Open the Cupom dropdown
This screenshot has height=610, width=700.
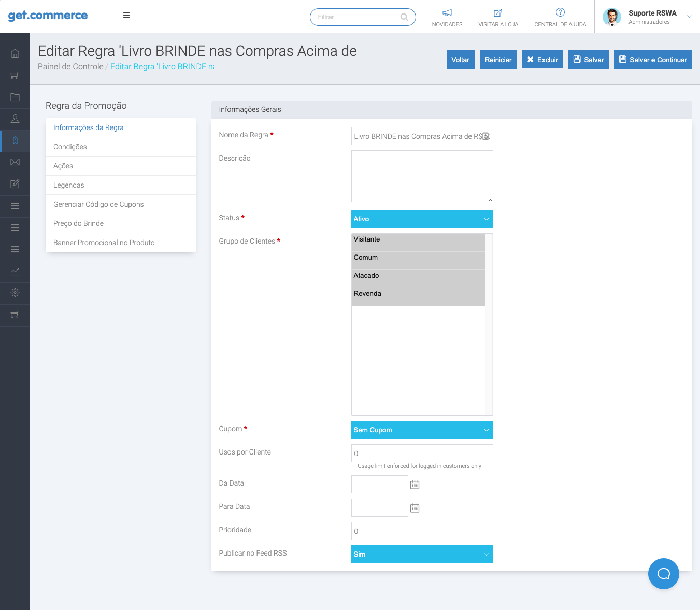pyautogui.click(x=422, y=430)
